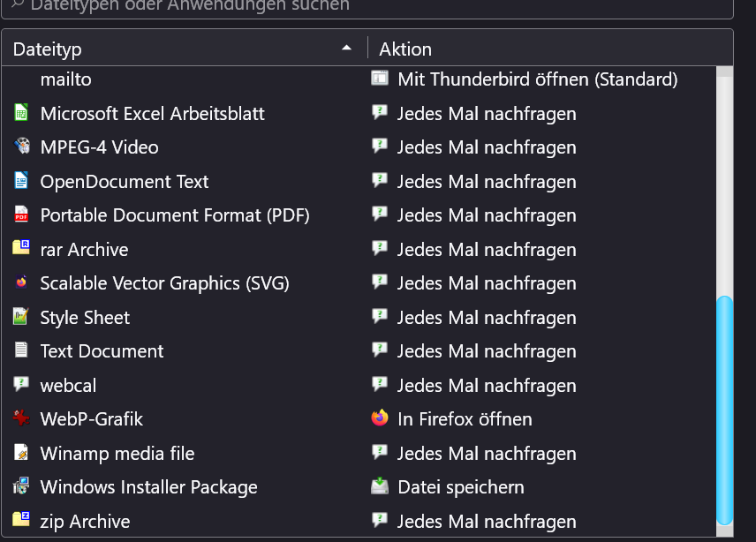Viewport: 756px width, 542px height.
Task: Click the file type search field
Action: click(371, 6)
